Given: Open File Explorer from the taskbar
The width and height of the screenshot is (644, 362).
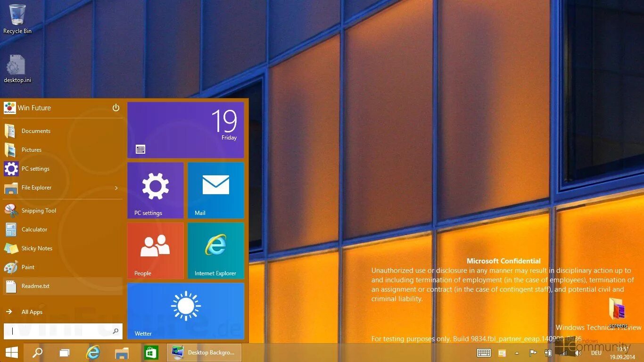Looking at the screenshot, I should click(122, 353).
